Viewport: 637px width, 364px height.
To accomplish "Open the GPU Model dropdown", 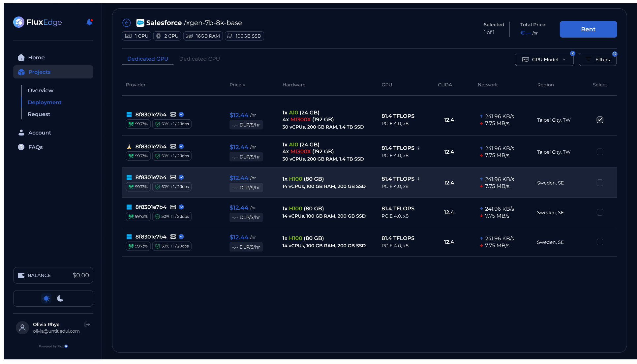I will click(x=544, y=59).
